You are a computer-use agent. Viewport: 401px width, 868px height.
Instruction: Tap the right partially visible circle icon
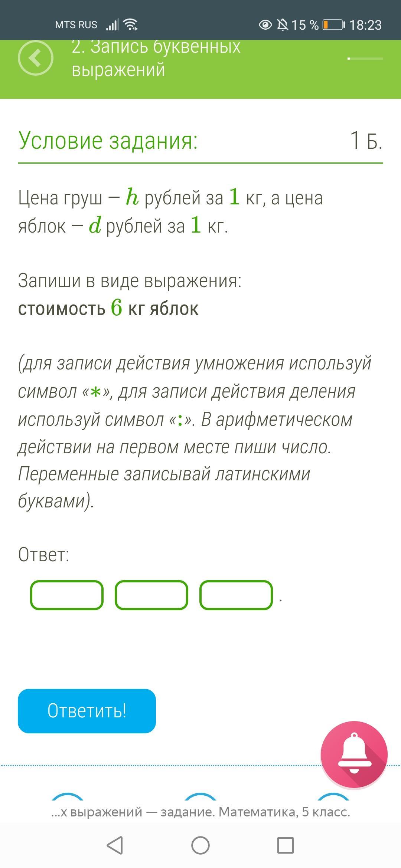(333, 796)
